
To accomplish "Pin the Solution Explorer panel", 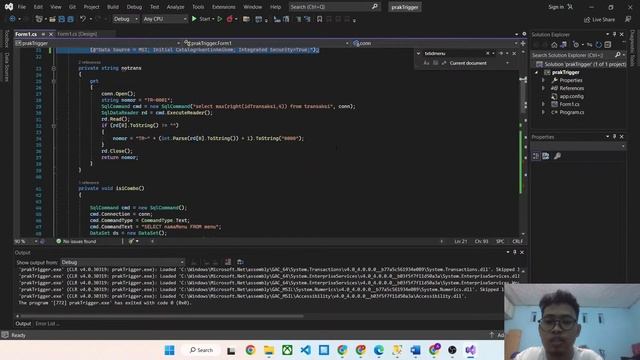I will point(614,34).
